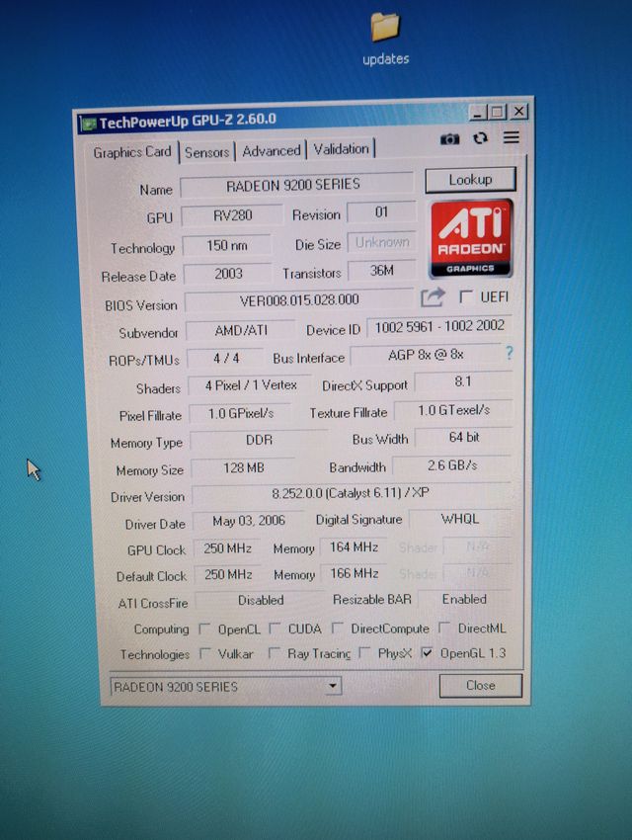
Task: Toggle the CUDA checkbox
Action: [275, 628]
